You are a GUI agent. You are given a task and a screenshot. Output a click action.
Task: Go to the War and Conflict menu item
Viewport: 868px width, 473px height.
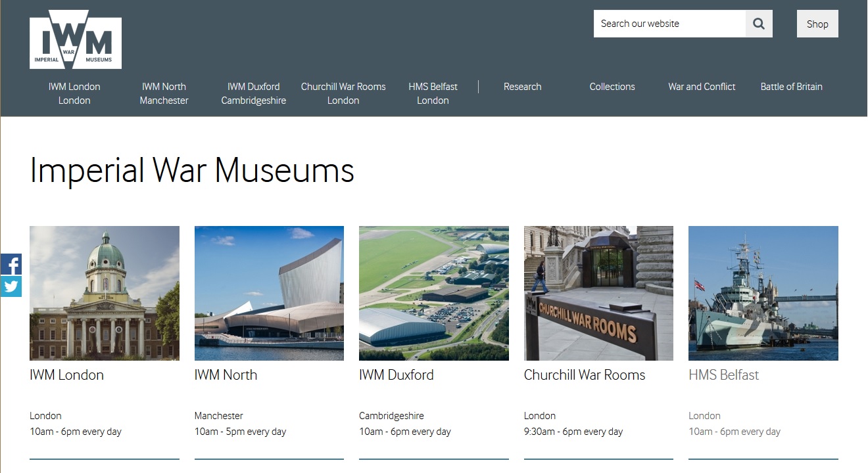[702, 87]
